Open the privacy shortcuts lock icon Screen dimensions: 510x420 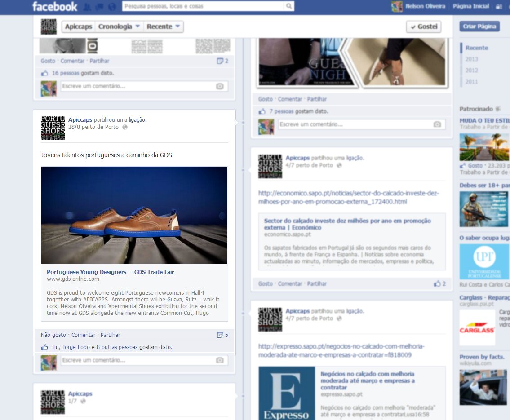(499, 6)
